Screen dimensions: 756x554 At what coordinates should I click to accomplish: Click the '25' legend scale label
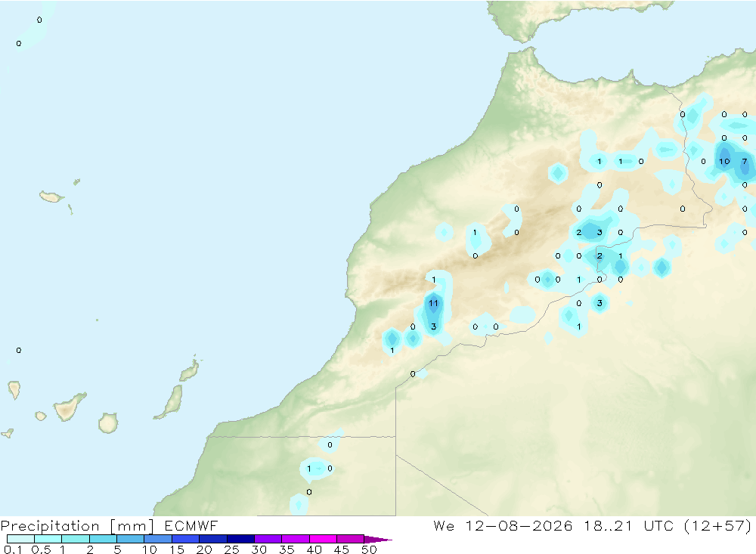pyautogui.click(x=232, y=549)
